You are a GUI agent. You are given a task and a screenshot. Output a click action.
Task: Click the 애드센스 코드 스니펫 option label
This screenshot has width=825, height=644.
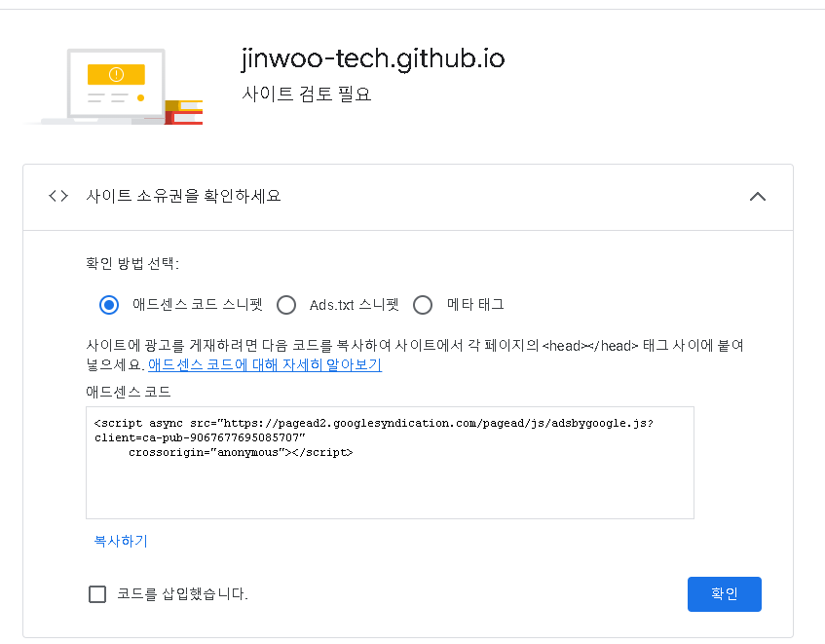pos(198,305)
